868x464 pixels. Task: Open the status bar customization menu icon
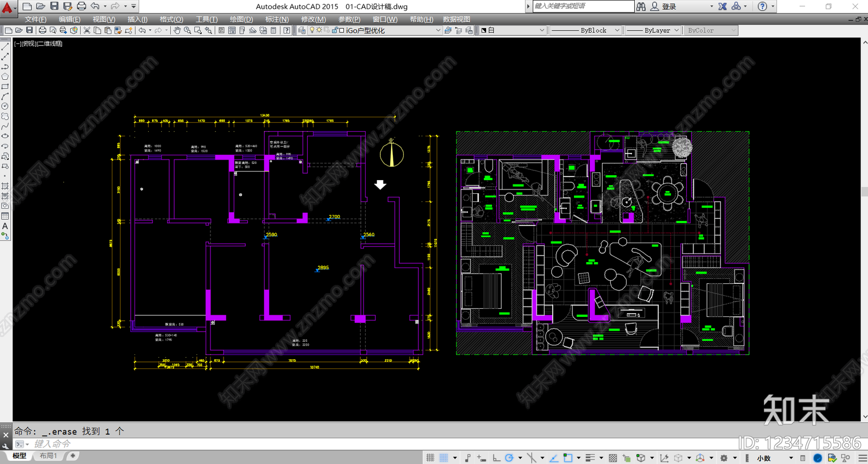tap(863, 458)
